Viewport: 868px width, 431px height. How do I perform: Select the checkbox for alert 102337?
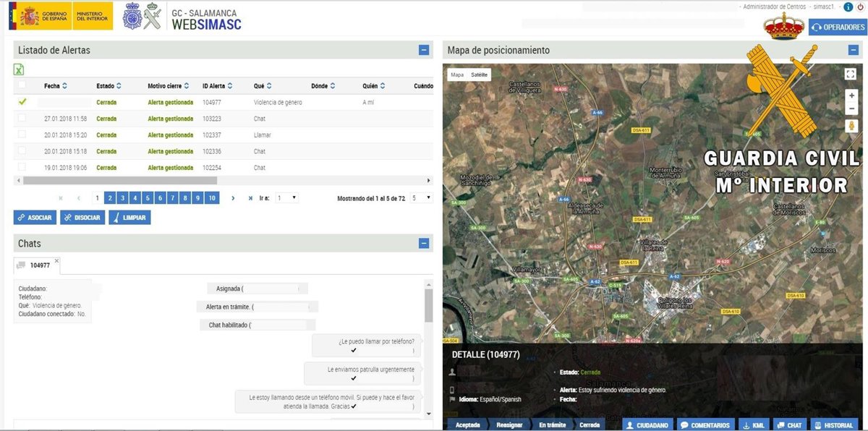22,135
